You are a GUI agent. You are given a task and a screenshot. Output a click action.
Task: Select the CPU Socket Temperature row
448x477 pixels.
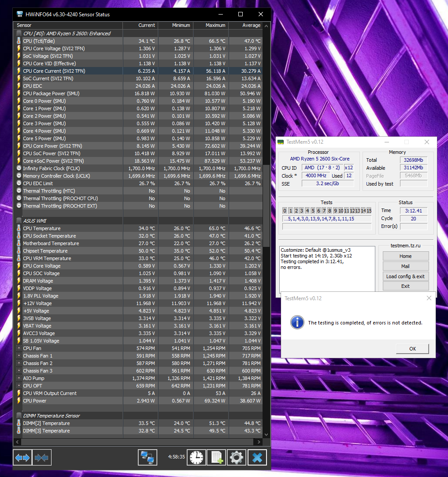coord(138,236)
